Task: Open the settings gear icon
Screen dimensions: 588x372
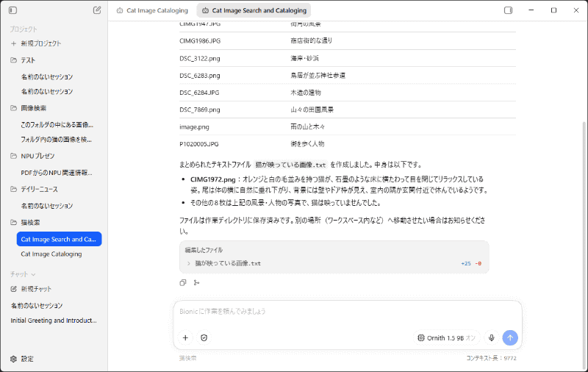Action: 13,359
